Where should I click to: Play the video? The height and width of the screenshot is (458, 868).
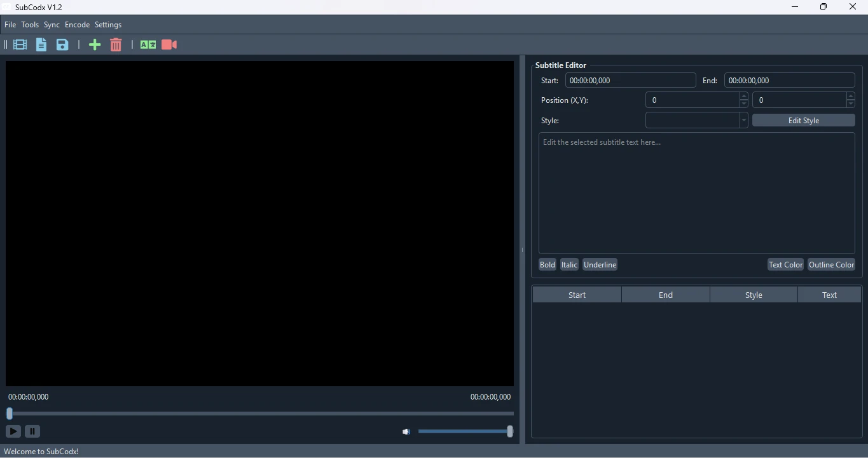13,431
